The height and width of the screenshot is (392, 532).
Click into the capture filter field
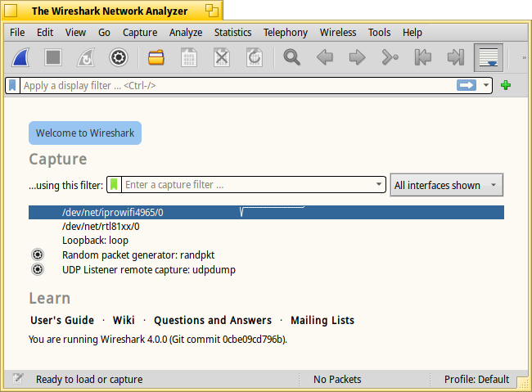point(248,185)
